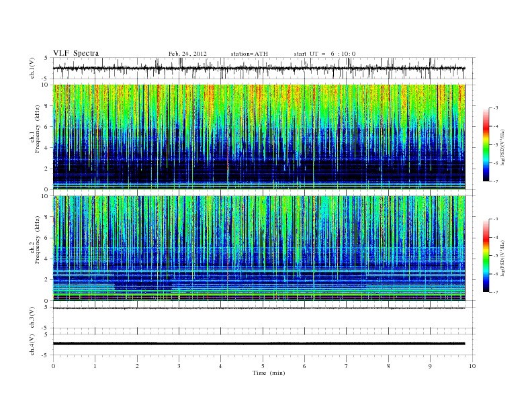
Task: Select the "Feb. 24, 2012" date label
Action: [187, 54]
